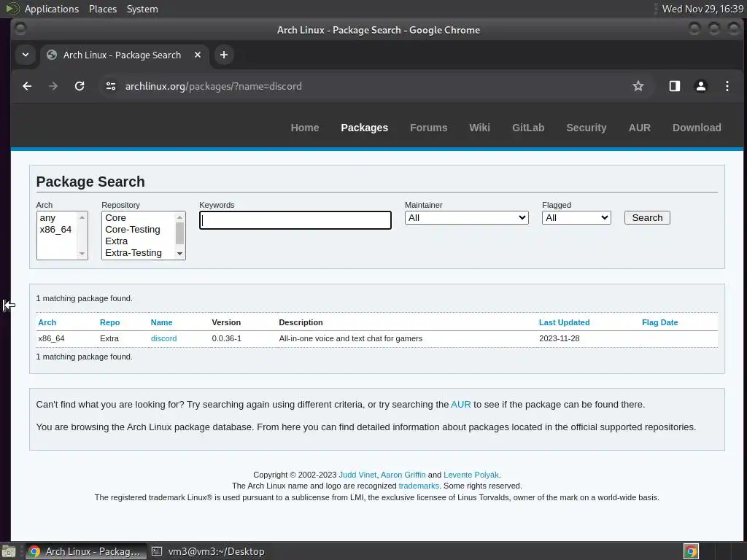This screenshot has width=747, height=560.
Task: Open the GitLab nav link
Action: click(x=528, y=128)
